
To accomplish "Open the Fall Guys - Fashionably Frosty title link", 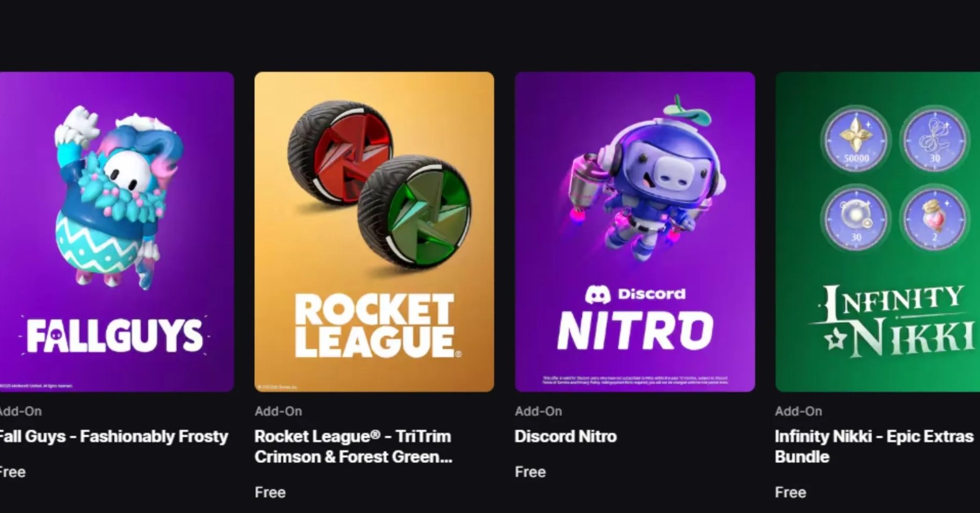I will coord(113,436).
